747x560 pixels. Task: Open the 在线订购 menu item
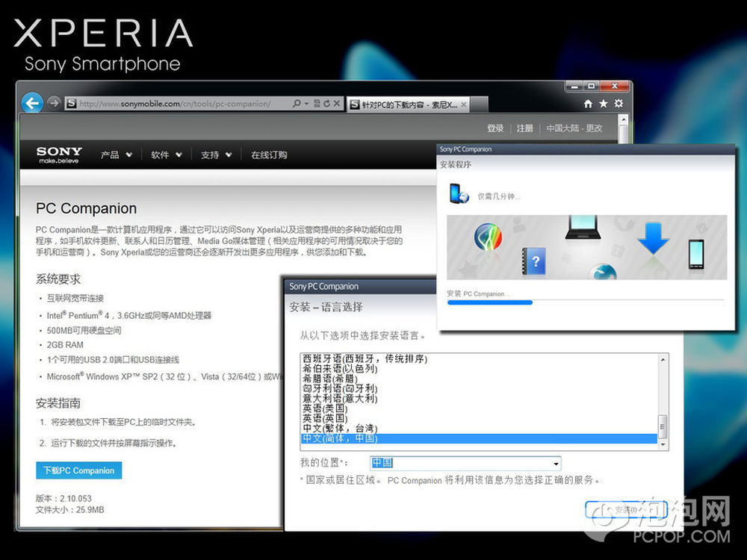269,155
